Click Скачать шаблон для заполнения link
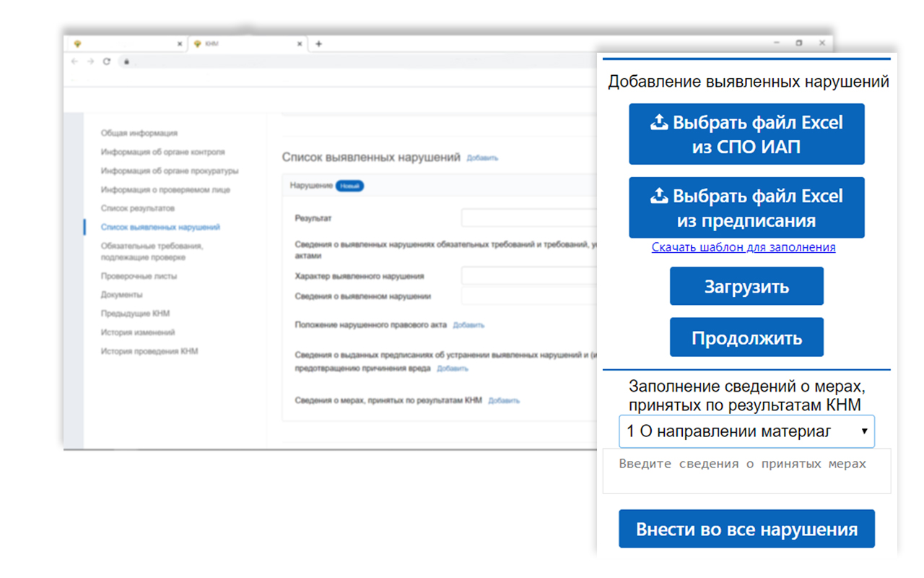The height and width of the screenshot is (578, 924). click(744, 247)
